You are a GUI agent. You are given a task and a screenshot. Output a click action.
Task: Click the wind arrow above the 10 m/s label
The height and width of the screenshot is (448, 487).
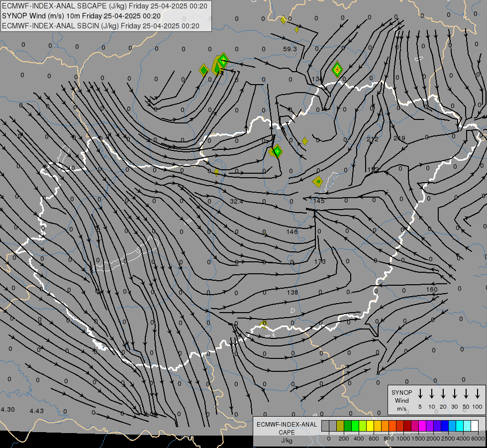[432, 394]
